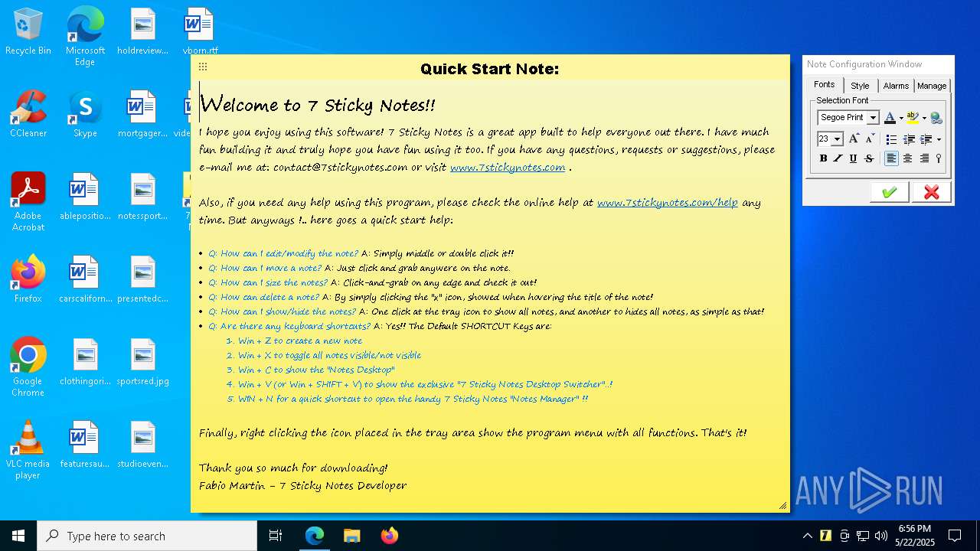Click the 'Win + Z to create a new note' line

[x=300, y=341]
